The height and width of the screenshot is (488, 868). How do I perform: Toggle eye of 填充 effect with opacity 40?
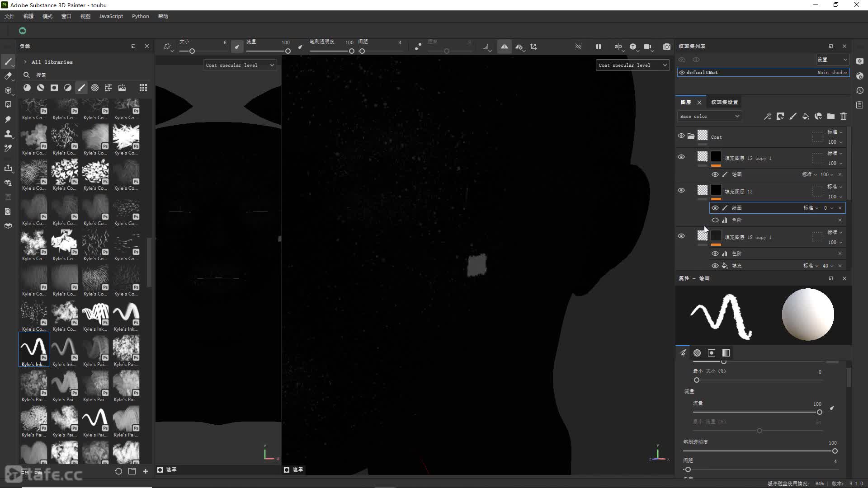[x=715, y=266]
